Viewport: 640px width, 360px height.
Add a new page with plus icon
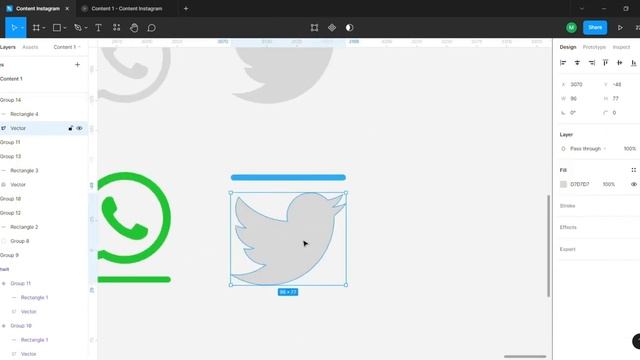tap(77, 64)
